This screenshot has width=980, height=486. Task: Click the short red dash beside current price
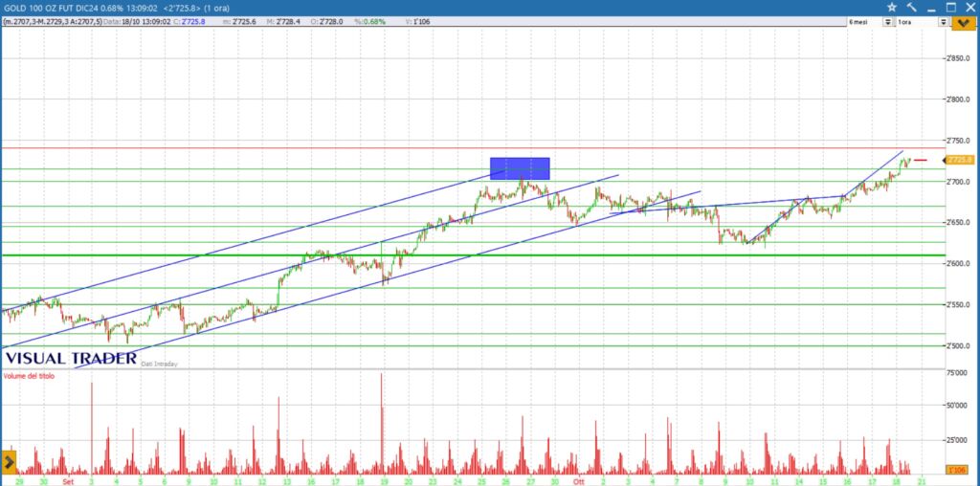921,161
